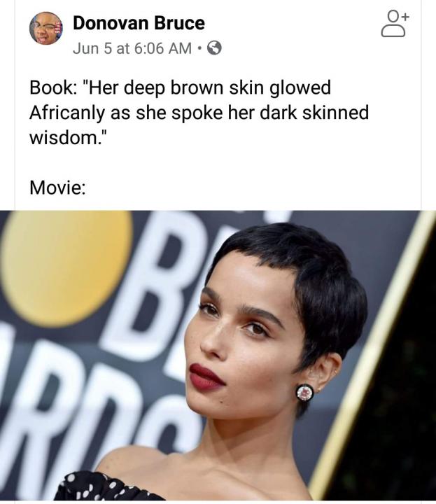436x504 pixels.
Task: Click the yellow circle in photo background
Action: [x=66, y=268]
